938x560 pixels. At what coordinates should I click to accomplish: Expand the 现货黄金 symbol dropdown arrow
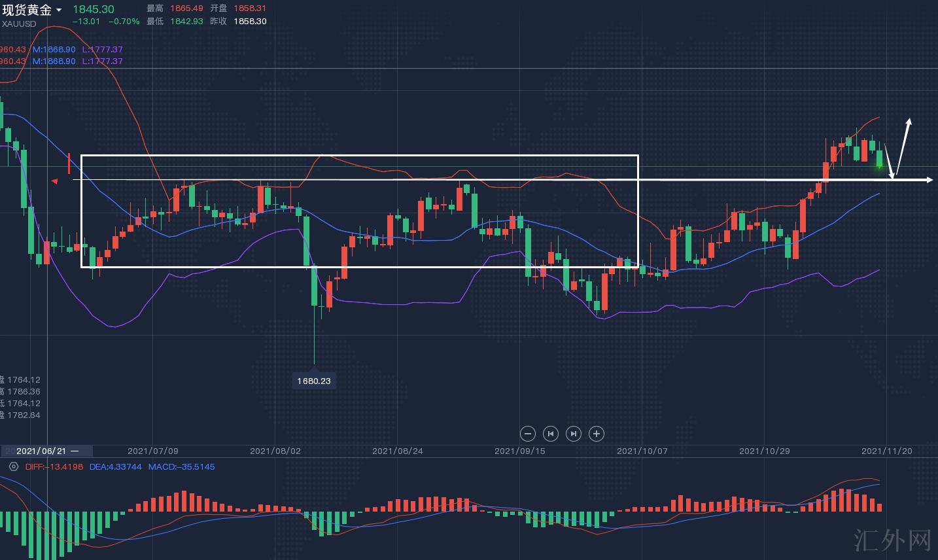(x=59, y=10)
